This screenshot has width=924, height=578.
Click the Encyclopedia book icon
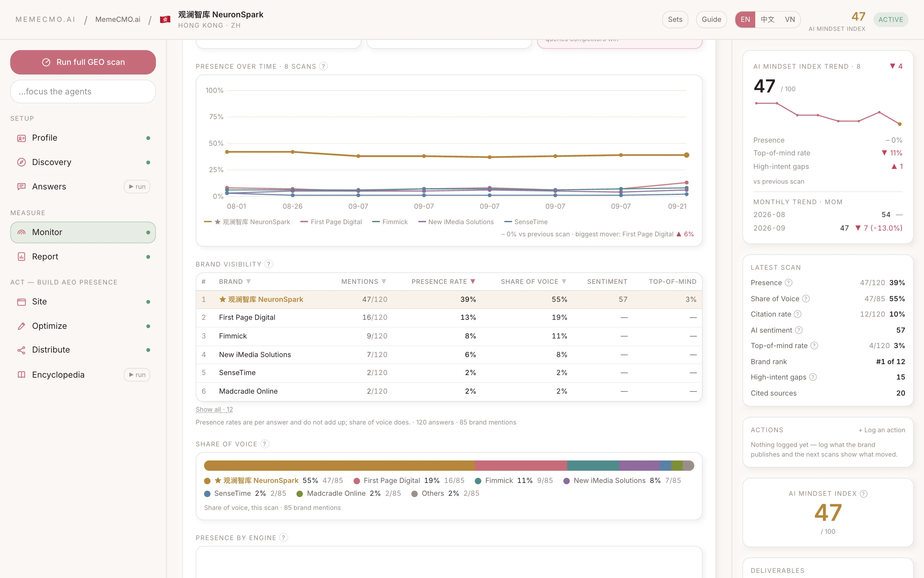click(x=21, y=375)
